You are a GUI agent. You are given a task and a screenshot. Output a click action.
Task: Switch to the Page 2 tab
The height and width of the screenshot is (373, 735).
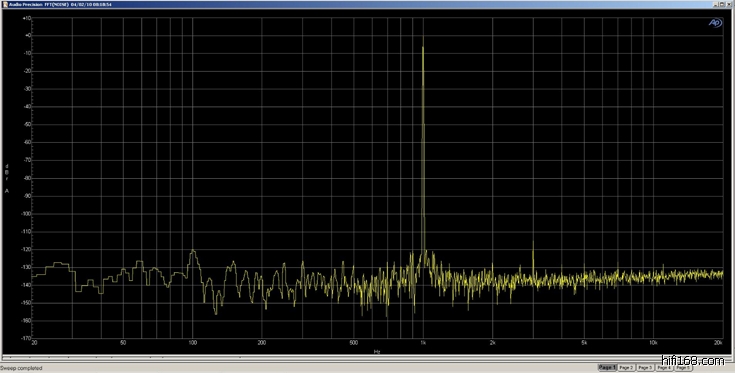(627, 368)
